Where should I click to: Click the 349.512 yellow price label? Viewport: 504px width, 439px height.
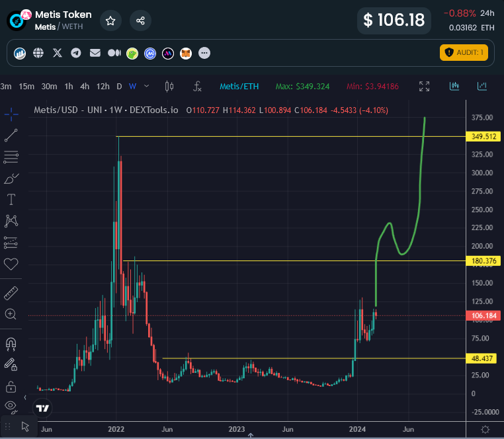tap(483, 137)
